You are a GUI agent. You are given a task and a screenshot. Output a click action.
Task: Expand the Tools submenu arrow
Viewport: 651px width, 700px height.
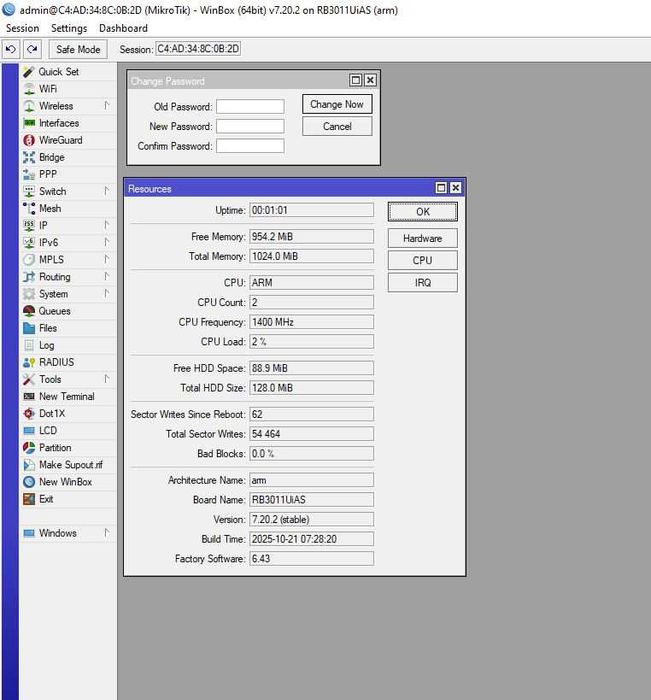[x=106, y=379]
